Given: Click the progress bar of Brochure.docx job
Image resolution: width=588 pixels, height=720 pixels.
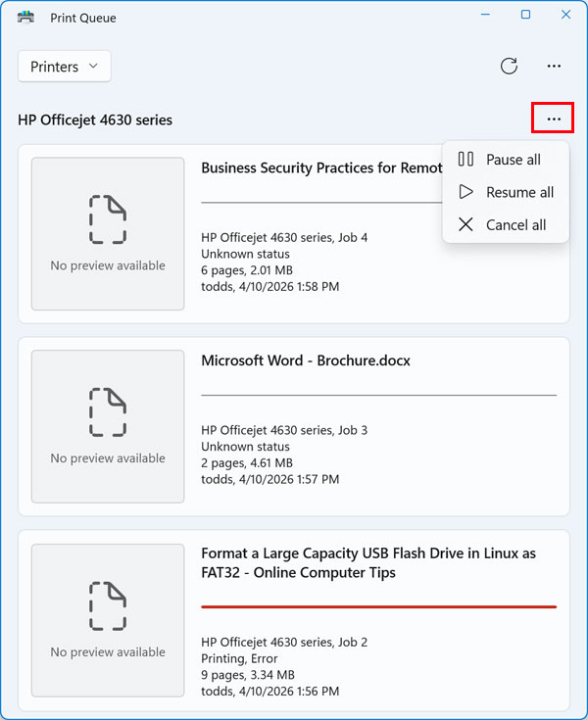Looking at the screenshot, I should tap(379, 395).
